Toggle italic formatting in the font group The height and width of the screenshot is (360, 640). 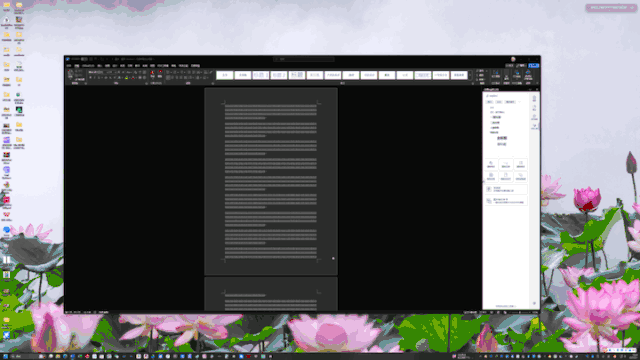[95, 78]
